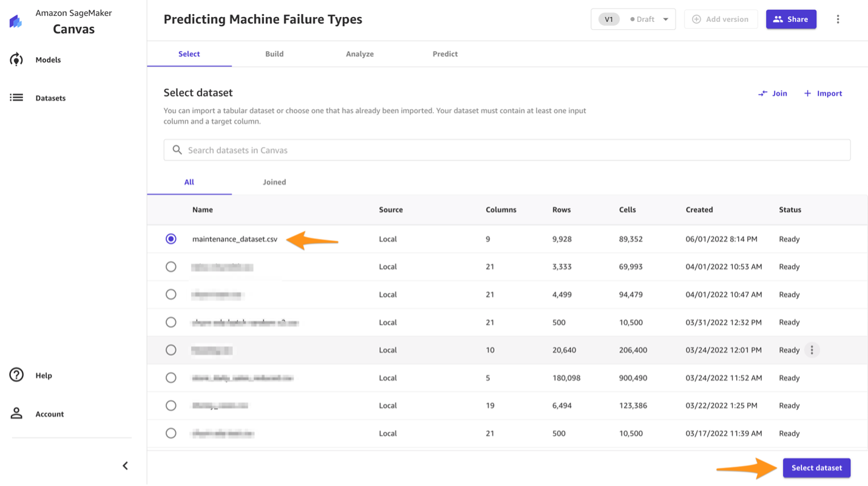The width and height of the screenshot is (868, 486).
Task: Switch to the Build tab
Action: click(x=274, y=54)
